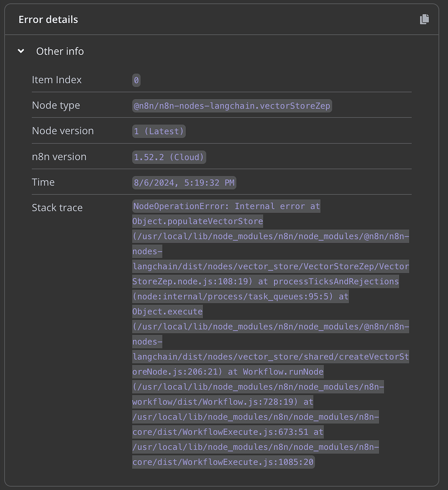Click the NodeOperationError: Internal error line
The height and width of the screenshot is (490, 448).
point(226,206)
